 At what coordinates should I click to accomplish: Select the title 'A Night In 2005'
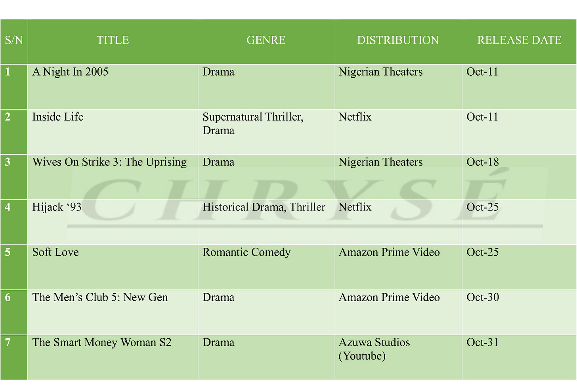pyautogui.click(x=70, y=72)
